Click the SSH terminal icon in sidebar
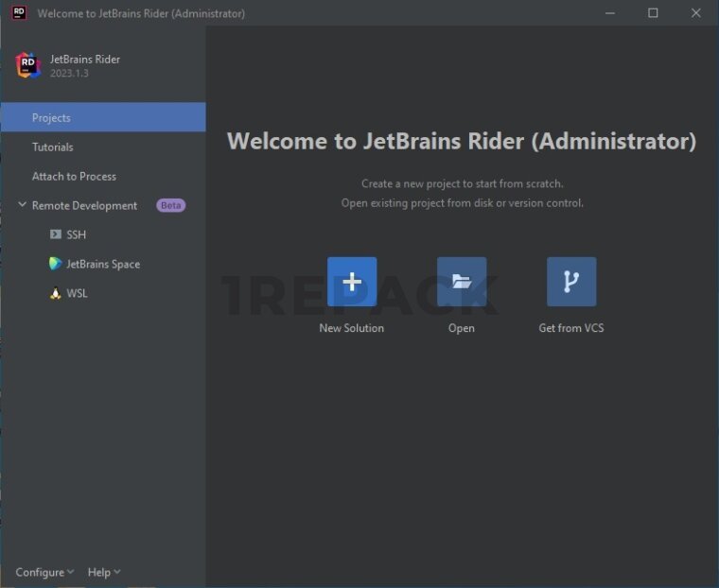 coord(55,234)
